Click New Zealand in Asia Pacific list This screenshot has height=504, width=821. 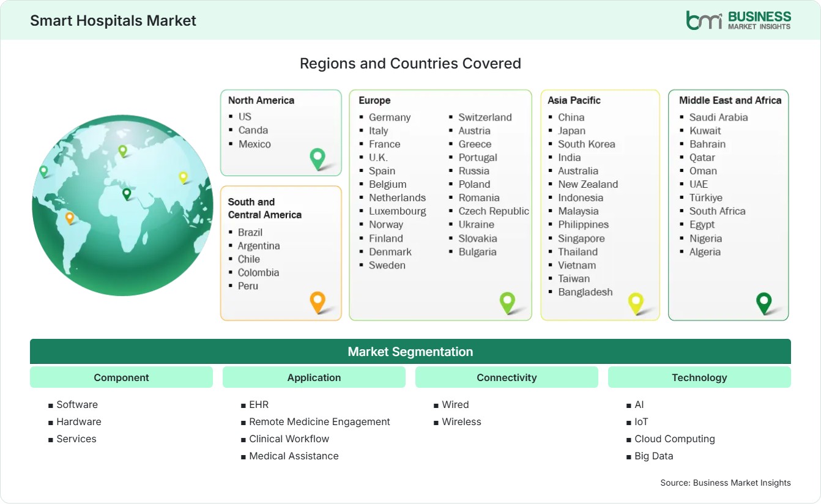[588, 184]
